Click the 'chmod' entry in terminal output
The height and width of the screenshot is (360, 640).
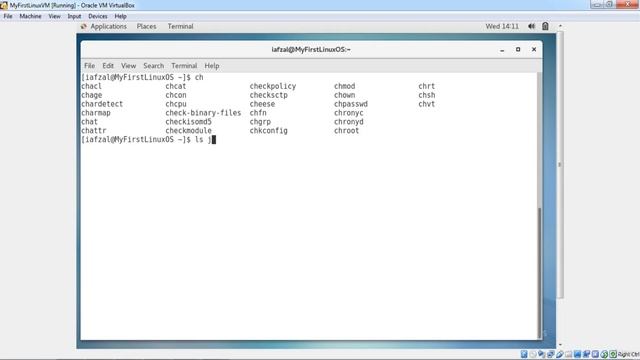click(x=344, y=86)
